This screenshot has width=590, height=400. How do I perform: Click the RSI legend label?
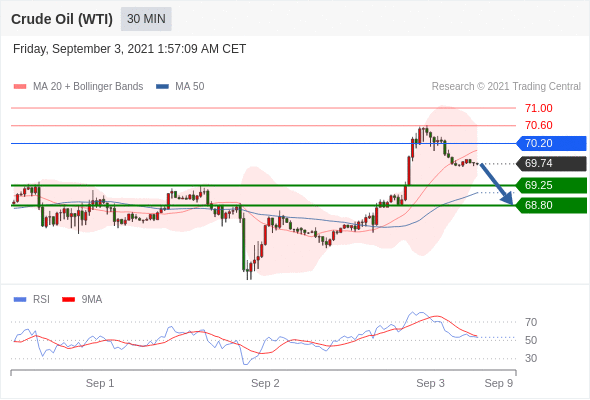pyautogui.click(x=41, y=300)
